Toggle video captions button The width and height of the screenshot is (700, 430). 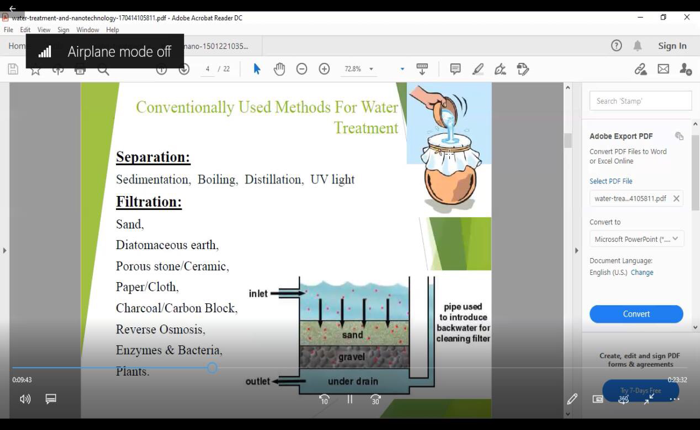(x=51, y=399)
